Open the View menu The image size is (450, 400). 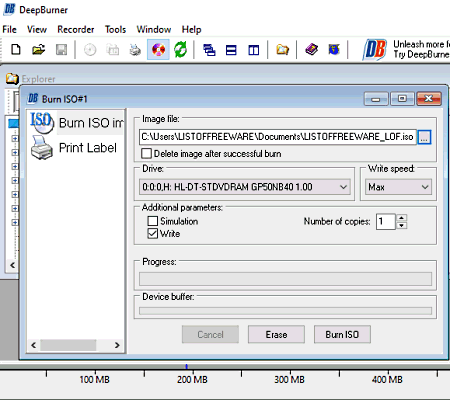(37, 30)
